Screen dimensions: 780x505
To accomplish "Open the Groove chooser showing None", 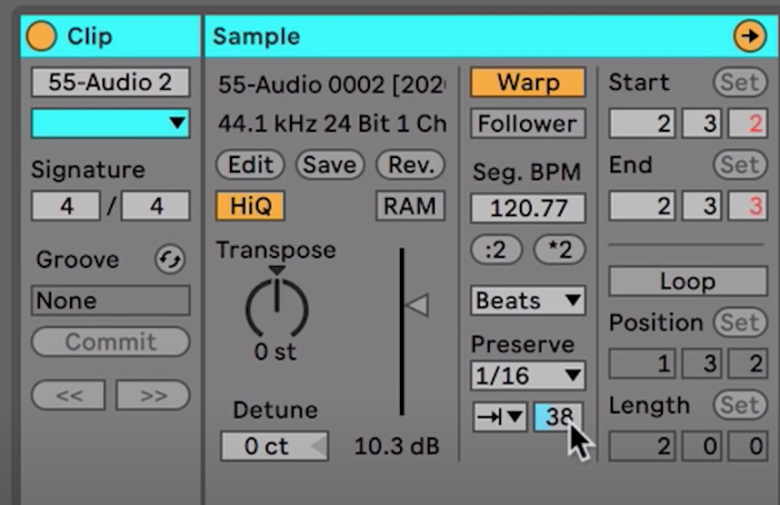I will [110, 301].
